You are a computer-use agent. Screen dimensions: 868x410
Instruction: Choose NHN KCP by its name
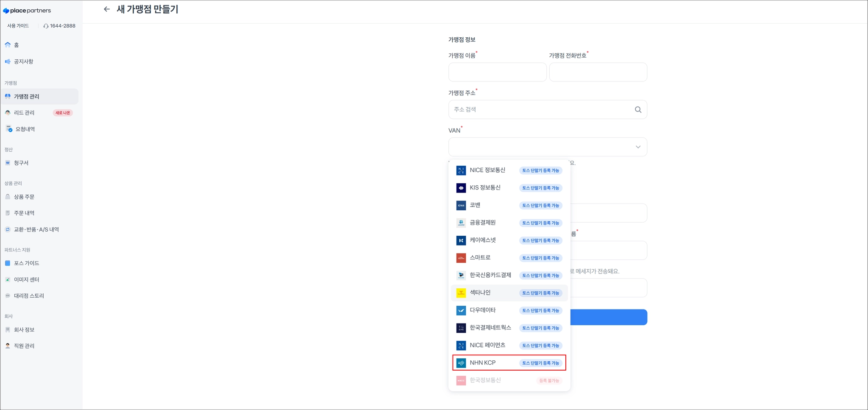point(483,363)
